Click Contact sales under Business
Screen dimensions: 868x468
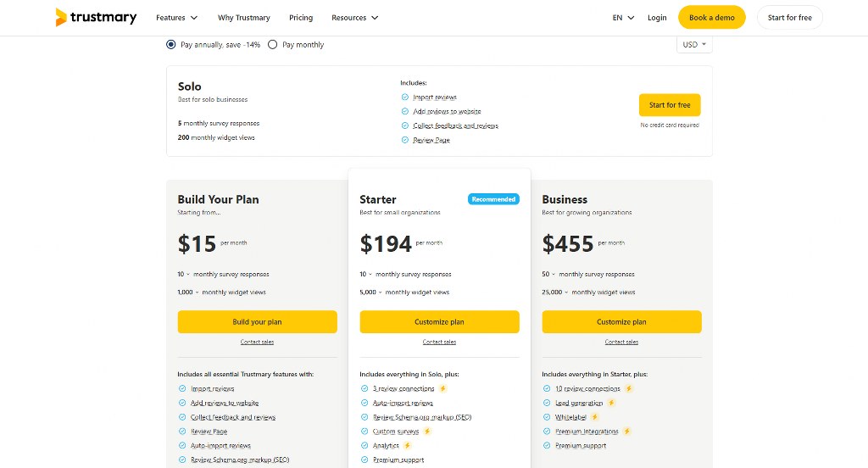click(x=621, y=342)
